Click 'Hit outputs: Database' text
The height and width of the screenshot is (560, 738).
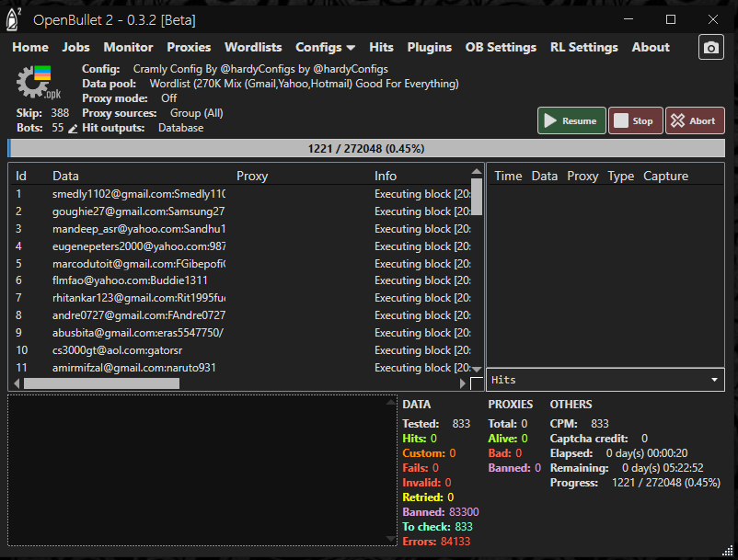[x=143, y=128]
